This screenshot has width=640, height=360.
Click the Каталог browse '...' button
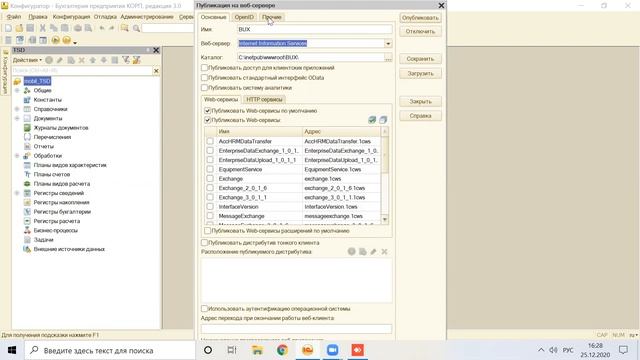click(388, 58)
